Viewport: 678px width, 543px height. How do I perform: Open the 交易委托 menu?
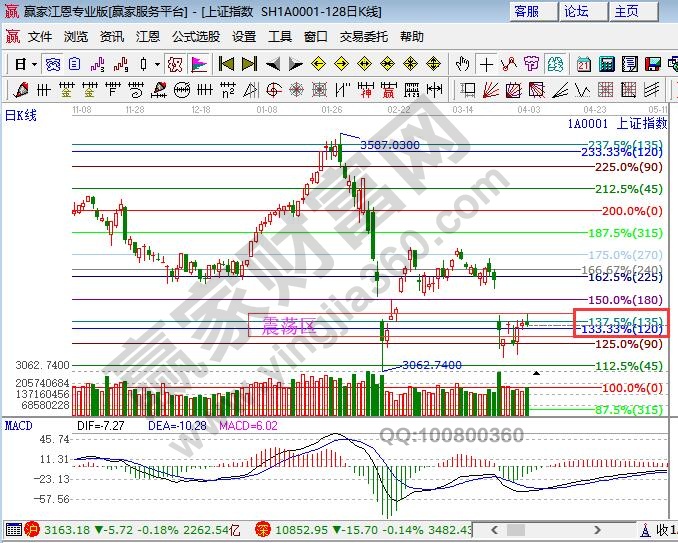(x=364, y=37)
